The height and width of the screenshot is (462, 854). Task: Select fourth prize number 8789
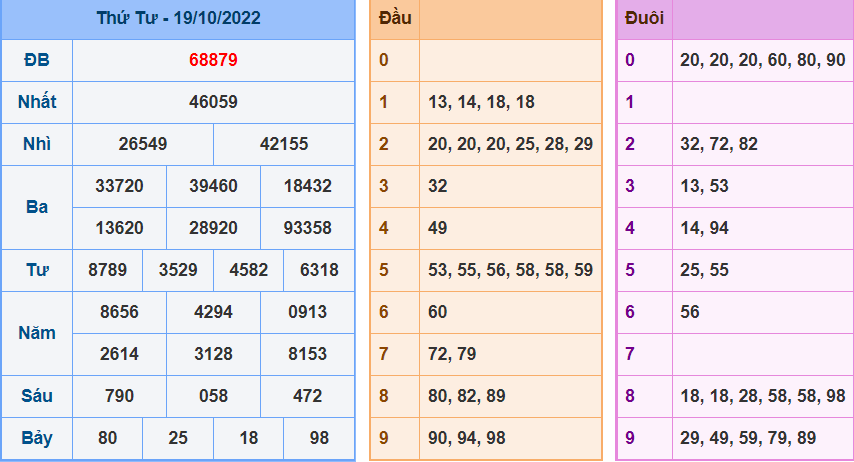point(107,270)
